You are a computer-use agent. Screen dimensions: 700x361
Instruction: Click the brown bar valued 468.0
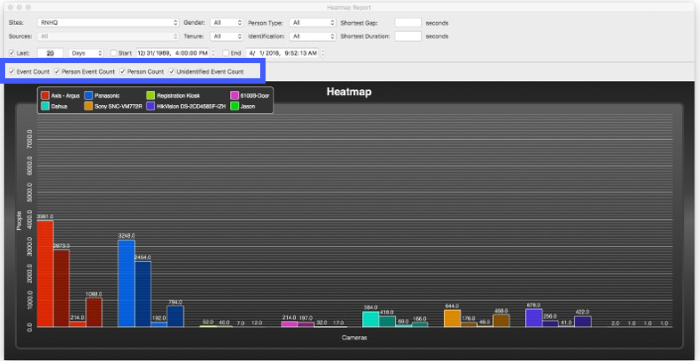coord(501,321)
